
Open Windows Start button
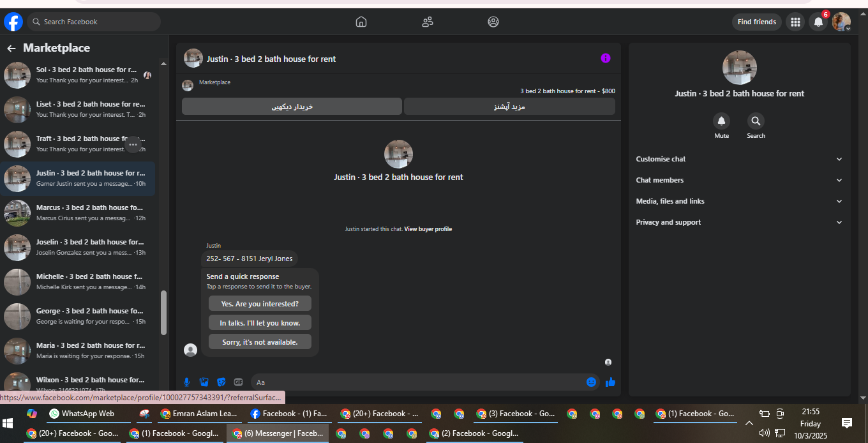point(8,423)
